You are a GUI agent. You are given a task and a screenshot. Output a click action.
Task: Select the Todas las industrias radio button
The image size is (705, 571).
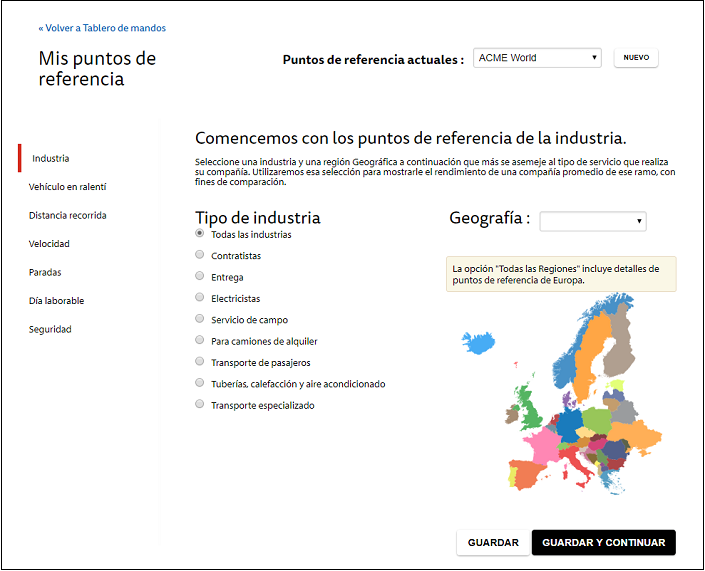tap(200, 233)
